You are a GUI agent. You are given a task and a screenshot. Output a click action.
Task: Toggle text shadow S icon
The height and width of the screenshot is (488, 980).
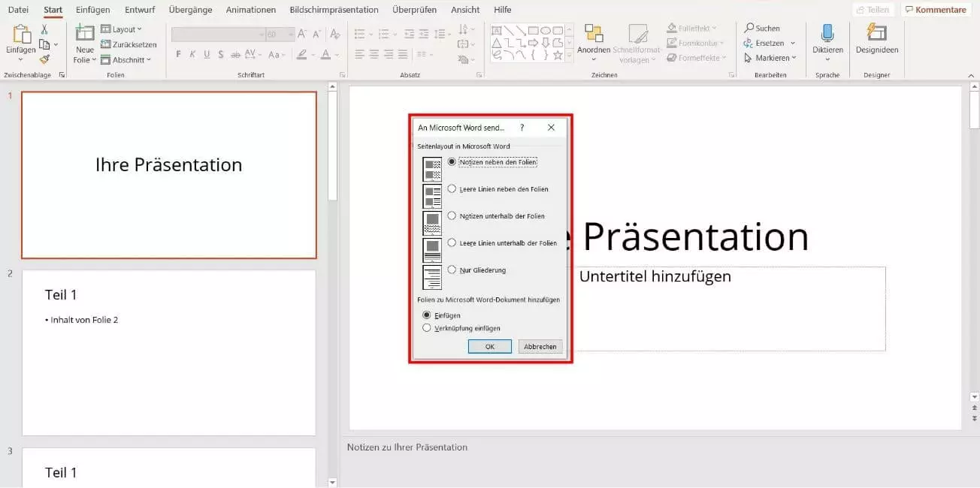pyautogui.click(x=220, y=55)
